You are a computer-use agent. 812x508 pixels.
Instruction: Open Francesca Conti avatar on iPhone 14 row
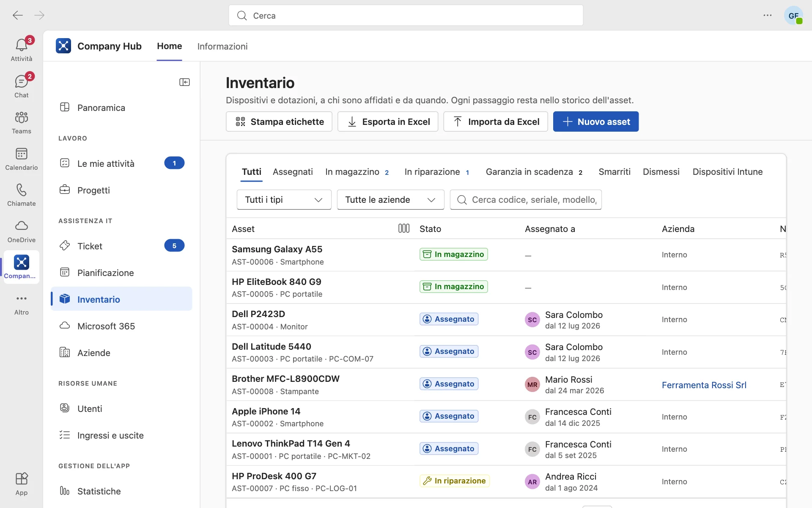532,417
